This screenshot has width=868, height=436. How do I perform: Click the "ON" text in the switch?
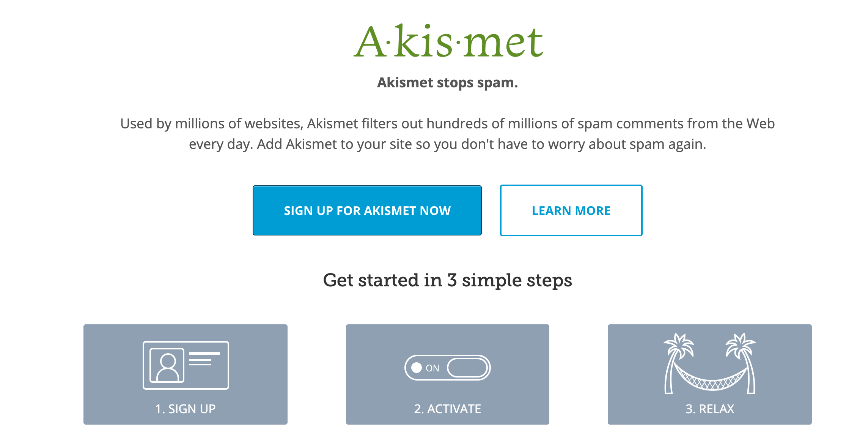[432, 368]
